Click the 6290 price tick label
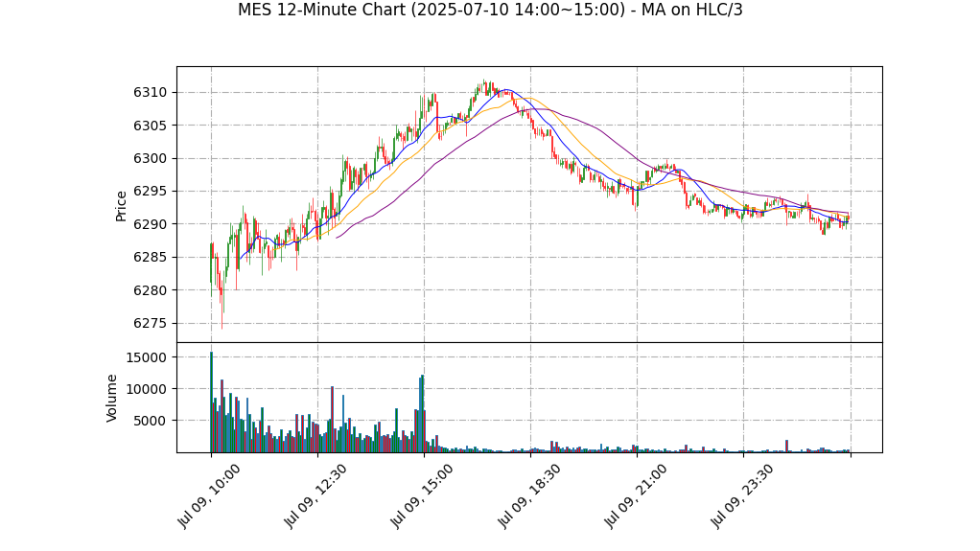Screen dimensions: 980x551 [x=150, y=224]
